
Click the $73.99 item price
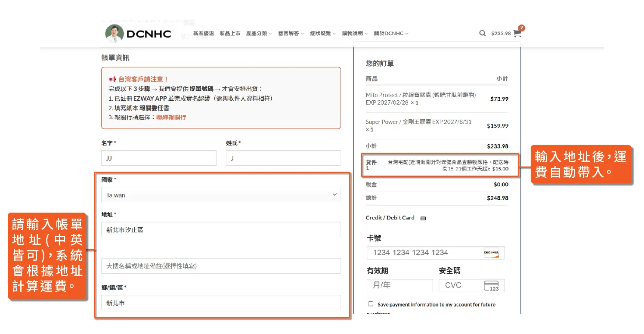point(499,99)
